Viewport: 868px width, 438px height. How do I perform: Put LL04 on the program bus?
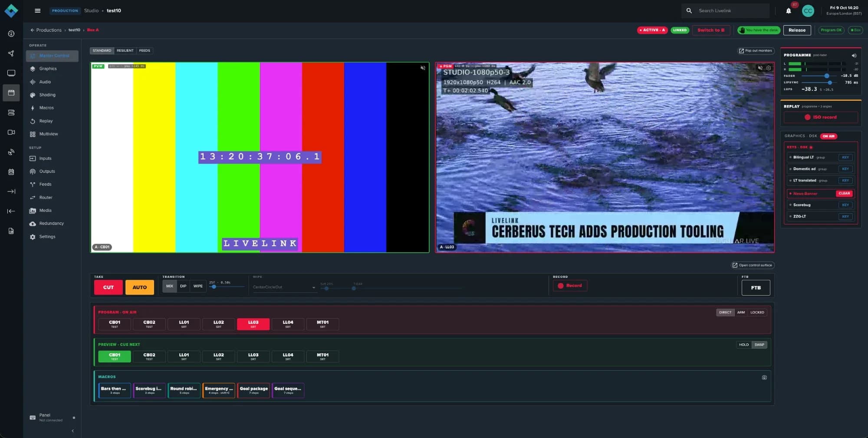click(x=288, y=324)
